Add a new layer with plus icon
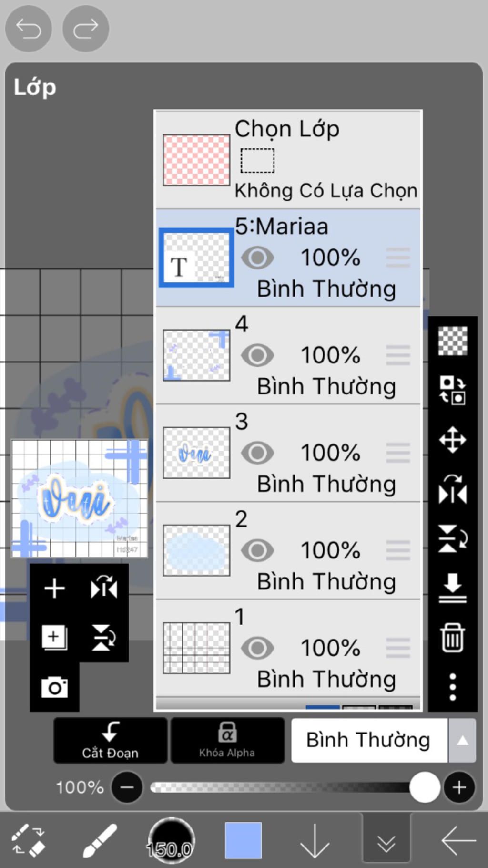This screenshot has width=488, height=868. click(x=54, y=589)
